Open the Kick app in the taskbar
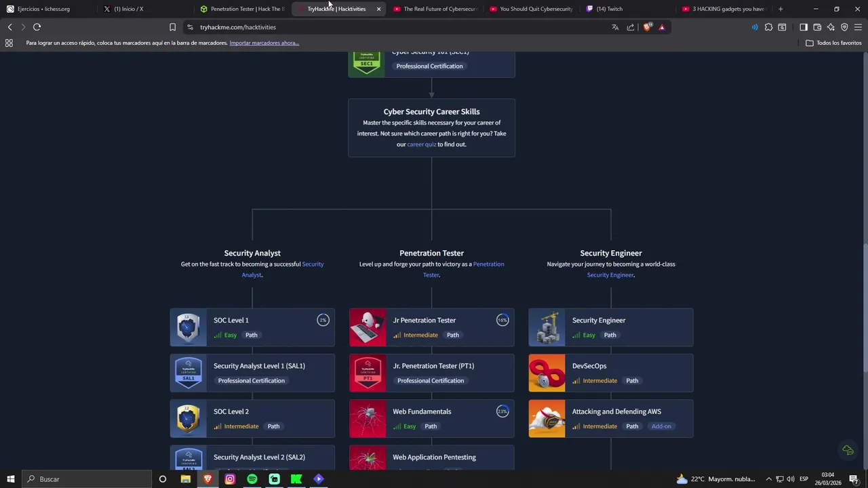Image resolution: width=868 pixels, height=488 pixels. pyautogui.click(x=296, y=479)
